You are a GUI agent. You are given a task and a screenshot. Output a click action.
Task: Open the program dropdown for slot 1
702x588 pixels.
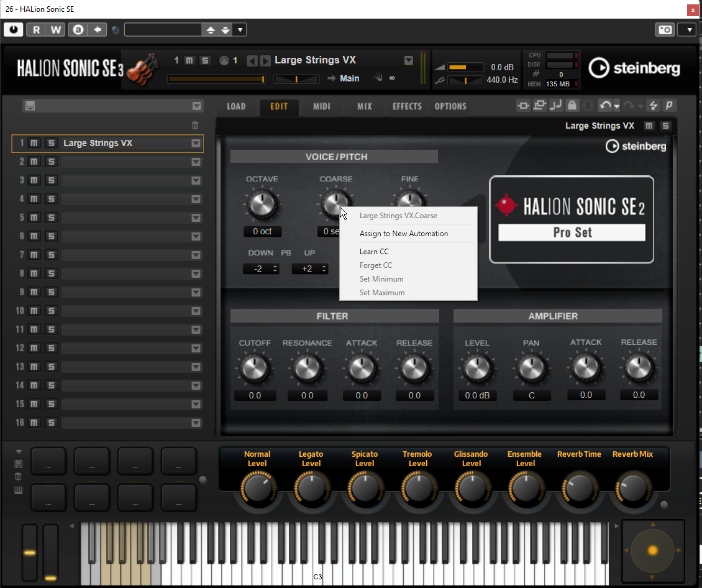pos(196,144)
